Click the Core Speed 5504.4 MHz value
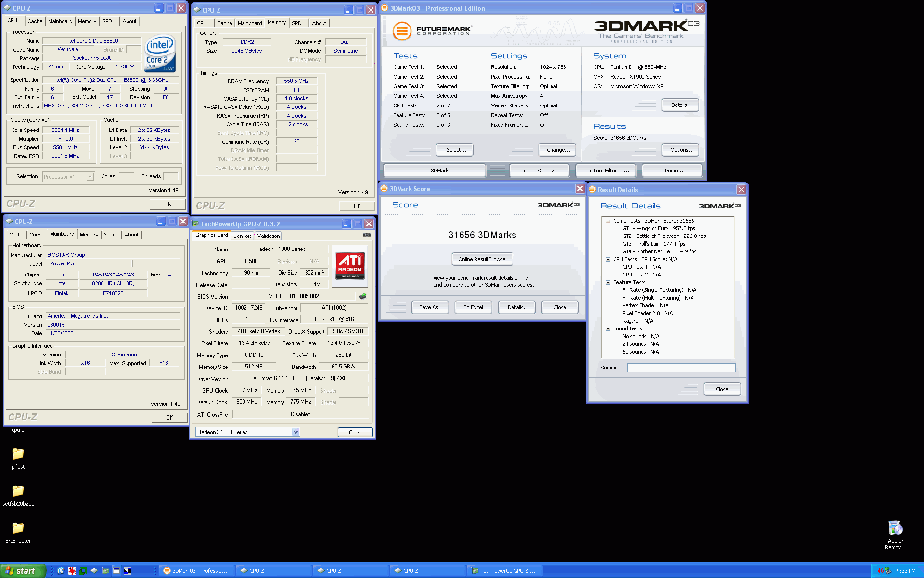 (x=65, y=130)
